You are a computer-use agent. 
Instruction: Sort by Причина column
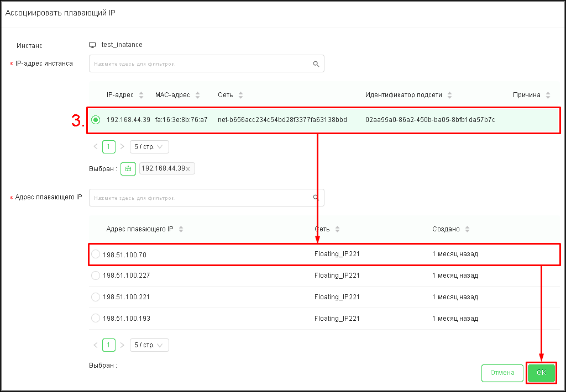coord(548,95)
